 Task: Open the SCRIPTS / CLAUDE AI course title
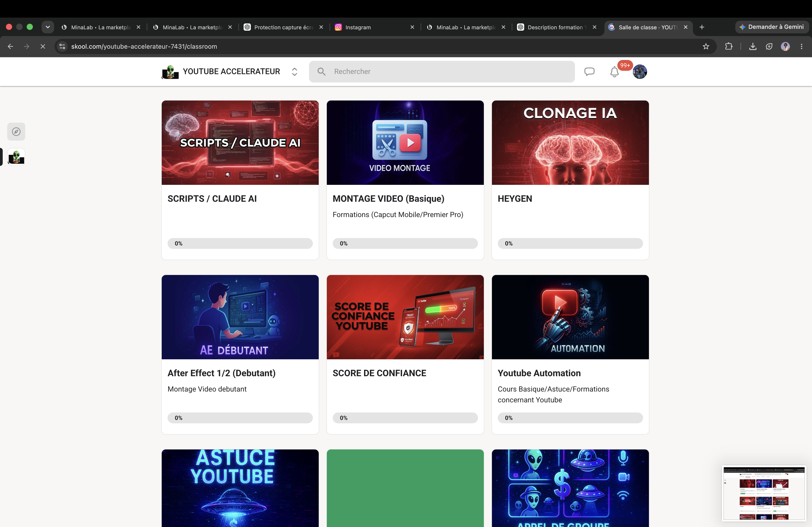point(212,199)
